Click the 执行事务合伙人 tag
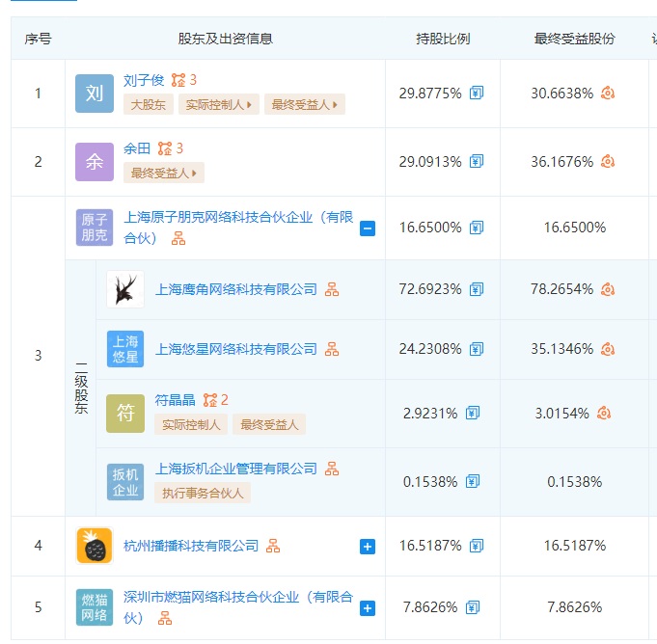The image size is (657, 644). coord(203,493)
